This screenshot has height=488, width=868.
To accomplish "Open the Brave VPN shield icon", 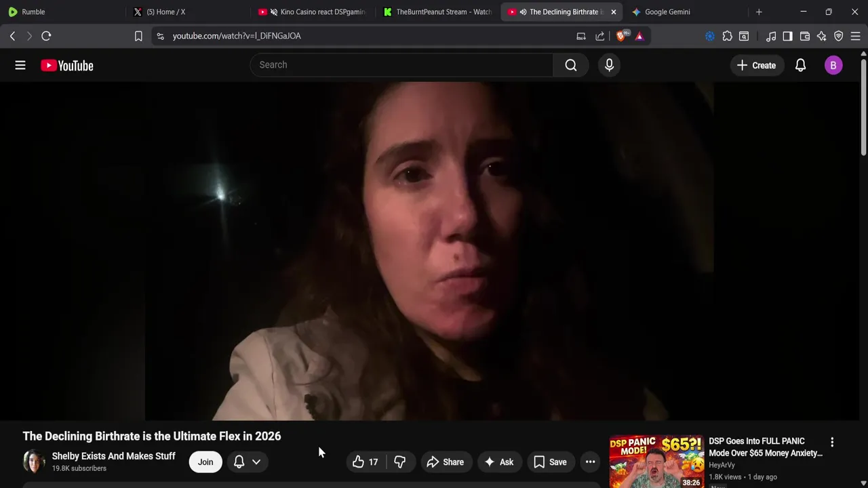I will click(838, 36).
